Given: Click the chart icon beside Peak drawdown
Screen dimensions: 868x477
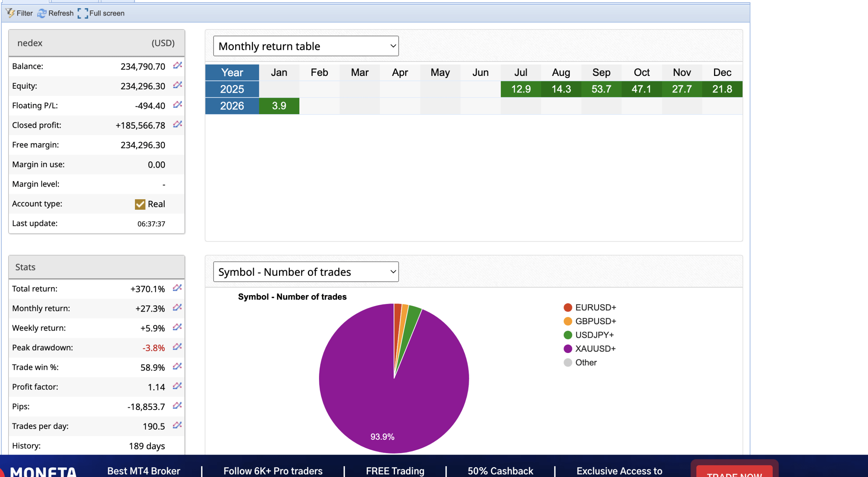Looking at the screenshot, I should pyautogui.click(x=177, y=347).
